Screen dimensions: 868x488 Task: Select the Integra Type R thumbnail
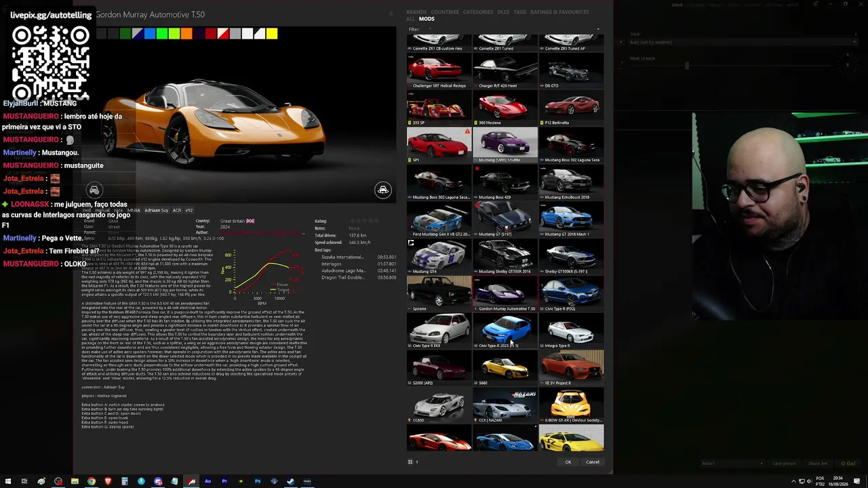click(571, 331)
